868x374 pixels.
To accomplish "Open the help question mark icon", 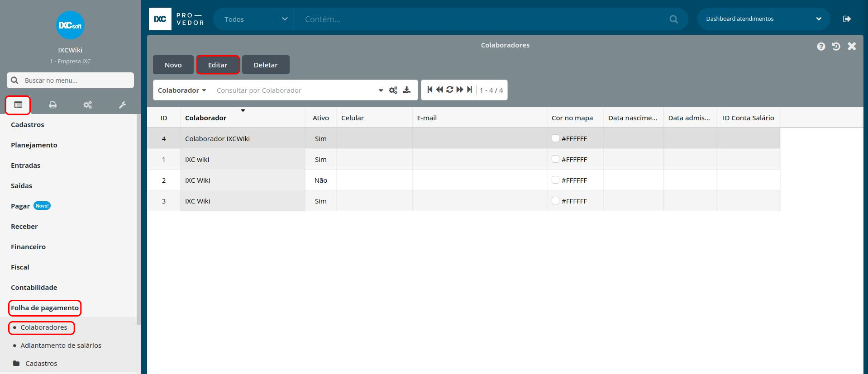I will [821, 47].
